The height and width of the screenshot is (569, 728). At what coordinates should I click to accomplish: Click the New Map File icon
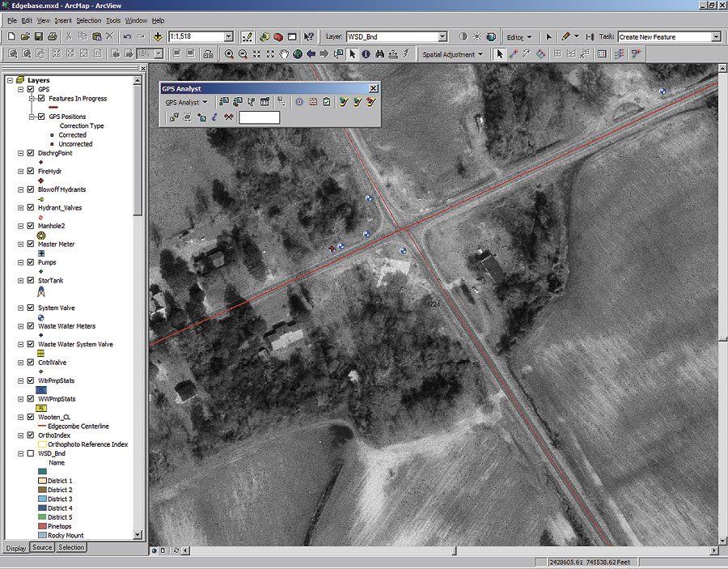[x=11, y=36]
